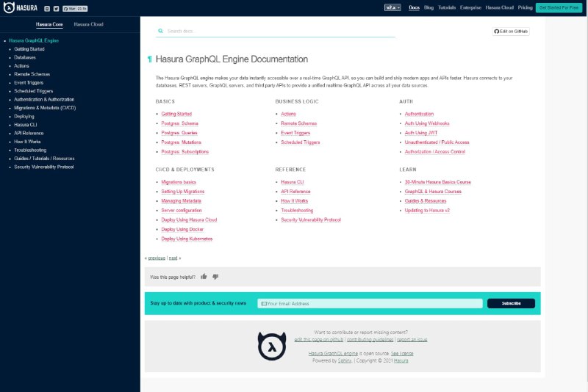Viewport: 588px width, 392px height.
Task: Click the Hasura logo in the header
Action: (21, 8)
